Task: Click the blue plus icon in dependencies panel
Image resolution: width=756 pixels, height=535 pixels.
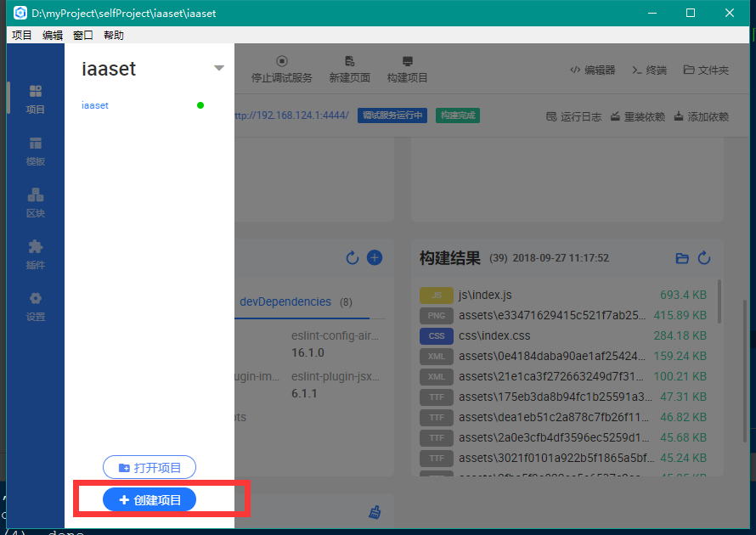Action: click(375, 258)
